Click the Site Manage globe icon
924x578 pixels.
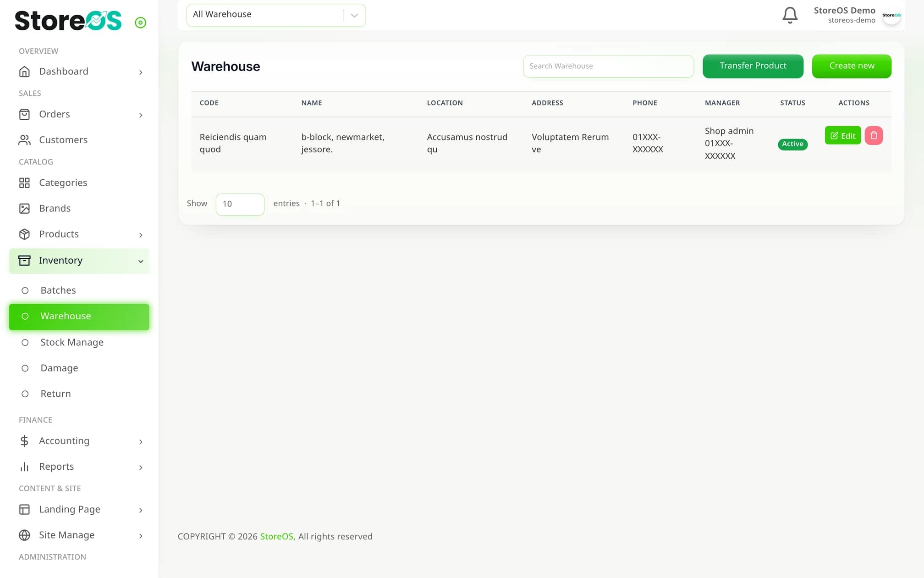click(x=24, y=535)
